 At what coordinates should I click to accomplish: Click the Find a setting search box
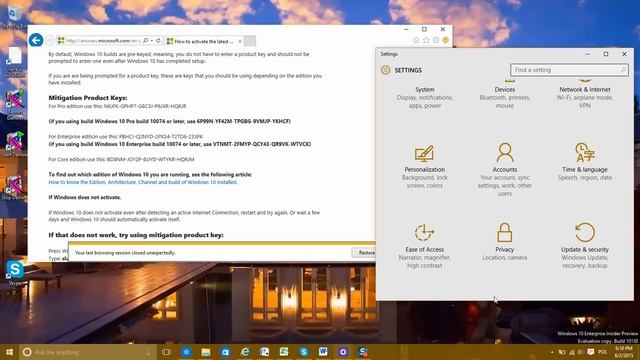pyautogui.click(x=569, y=70)
